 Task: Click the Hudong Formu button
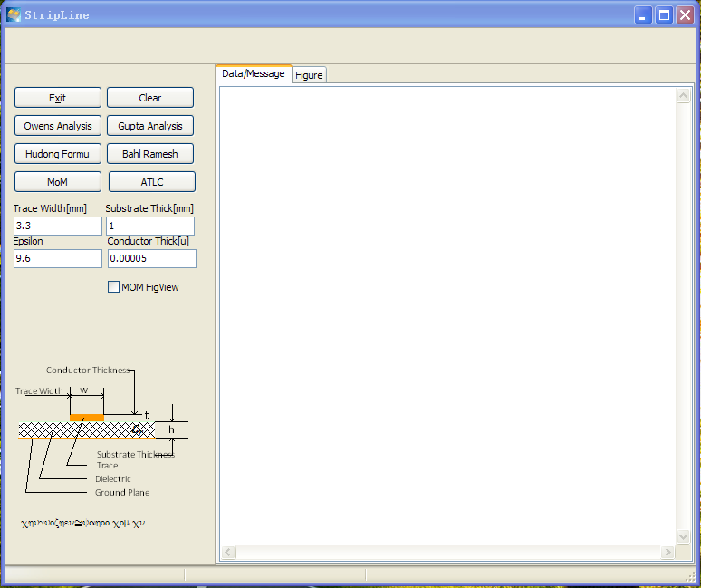(58, 154)
